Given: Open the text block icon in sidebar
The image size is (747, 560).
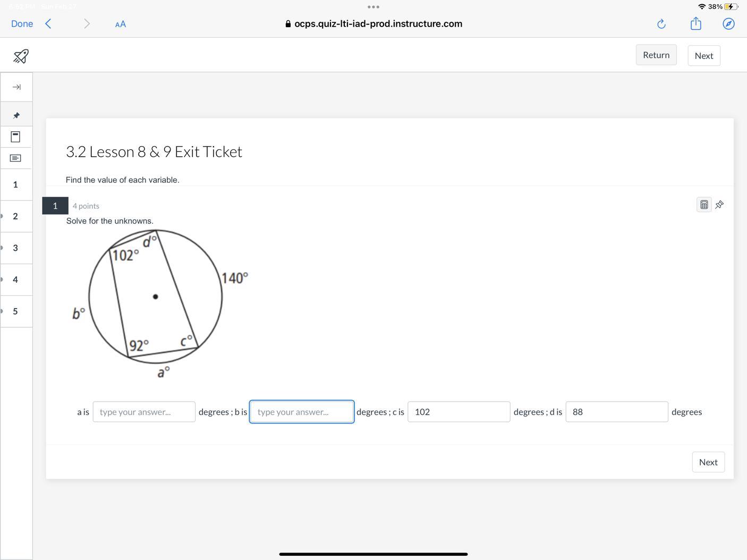Looking at the screenshot, I should coord(15,158).
